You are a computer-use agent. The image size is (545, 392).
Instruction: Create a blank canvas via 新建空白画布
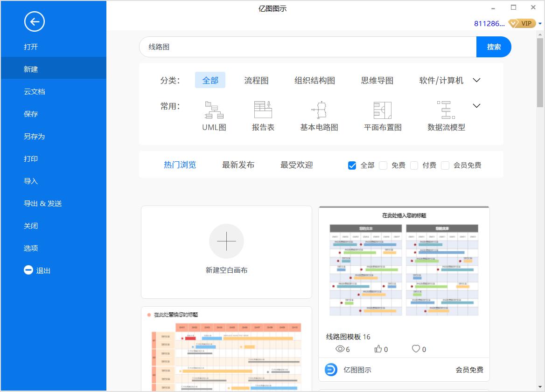tap(226, 252)
